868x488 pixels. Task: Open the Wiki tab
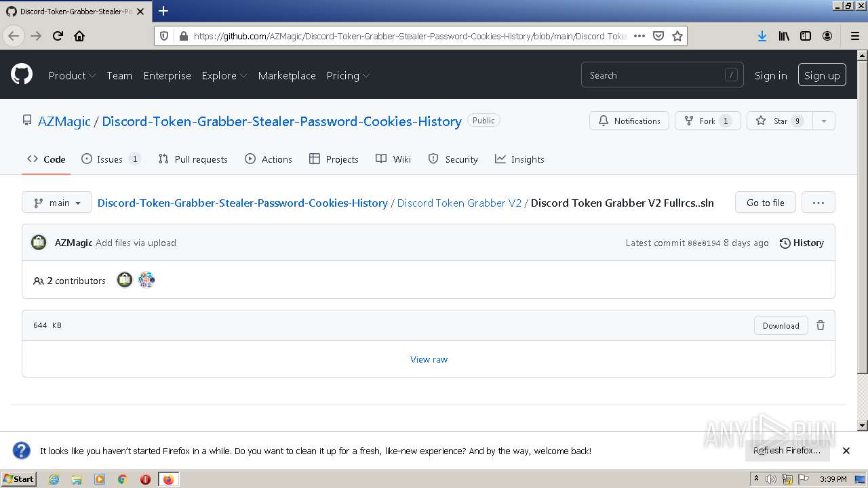tap(393, 159)
